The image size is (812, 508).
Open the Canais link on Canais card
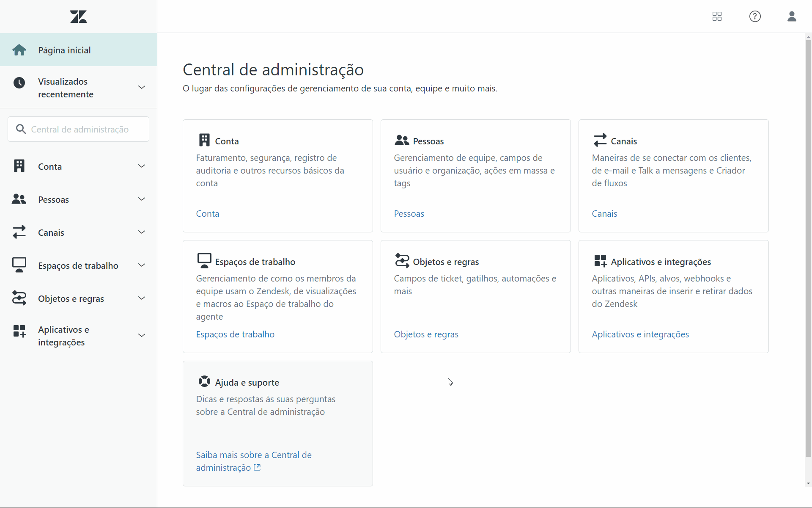pos(604,213)
